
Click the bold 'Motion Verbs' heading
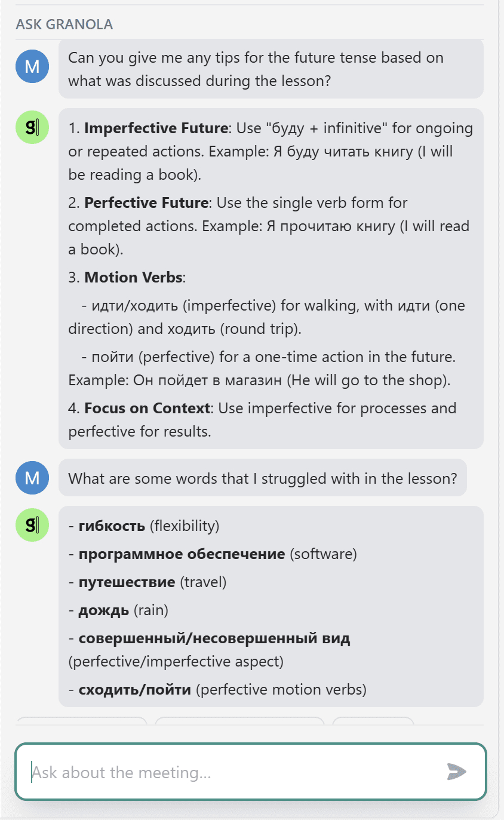click(x=134, y=277)
